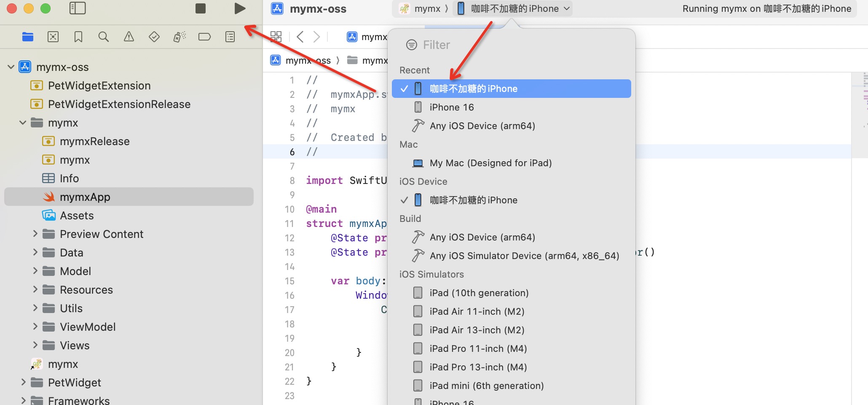The height and width of the screenshot is (405, 868).
Task: Expand the ViewModel folder
Action: pyautogui.click(x=35, y=327)
